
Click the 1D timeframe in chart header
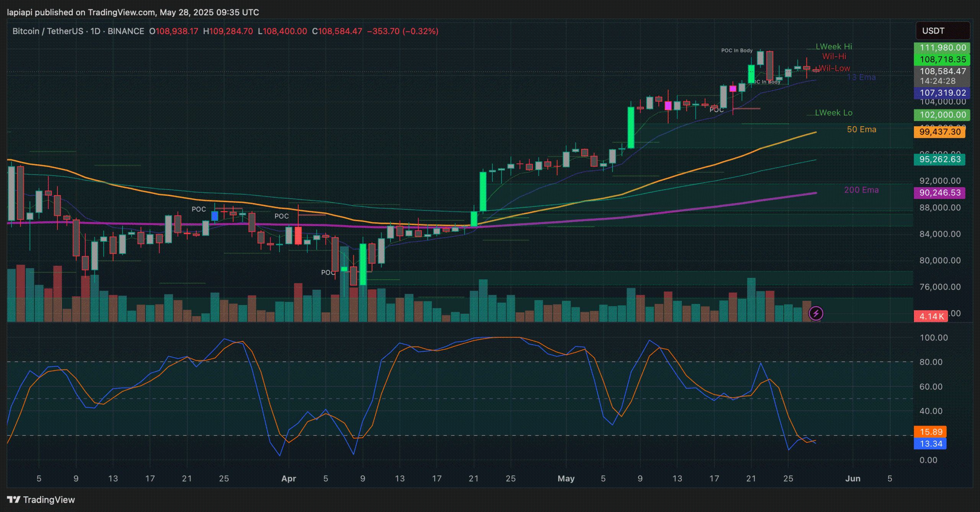point(95,31)
